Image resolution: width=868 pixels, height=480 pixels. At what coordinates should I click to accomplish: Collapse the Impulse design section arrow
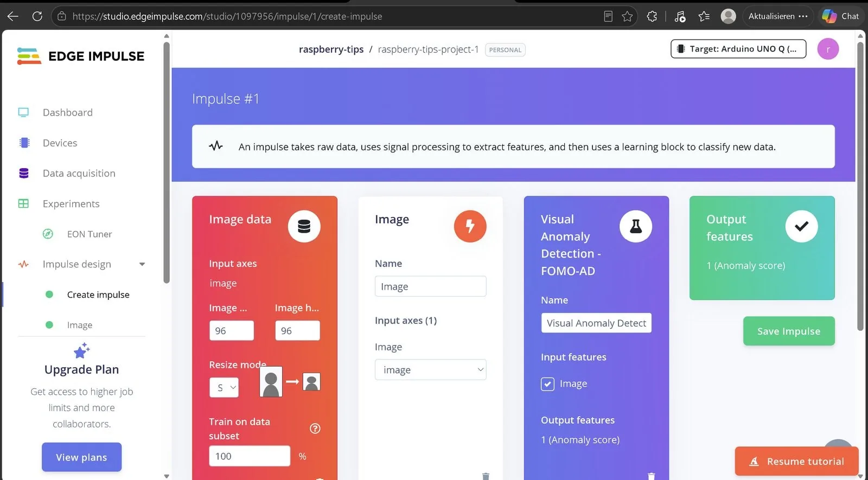click(x=142, y=264)
